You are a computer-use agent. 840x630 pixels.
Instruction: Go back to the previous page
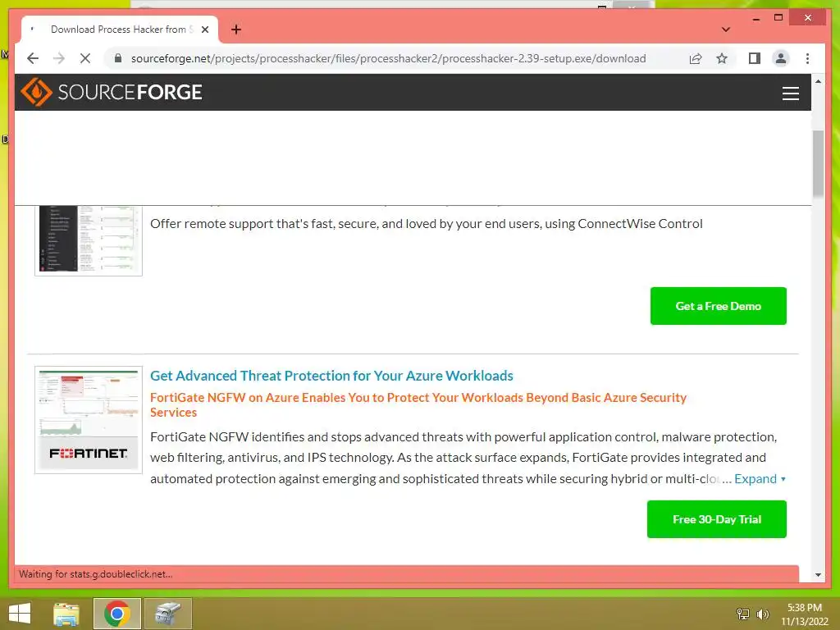point(33,58)
